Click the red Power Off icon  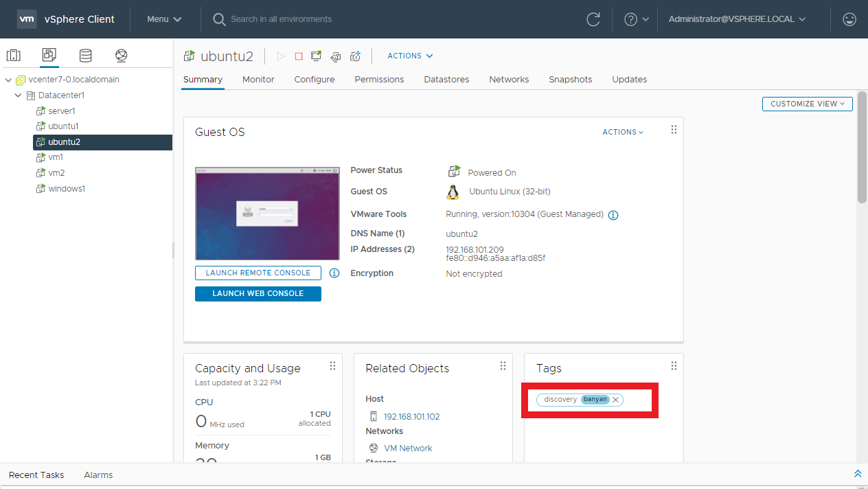point(299,56)
